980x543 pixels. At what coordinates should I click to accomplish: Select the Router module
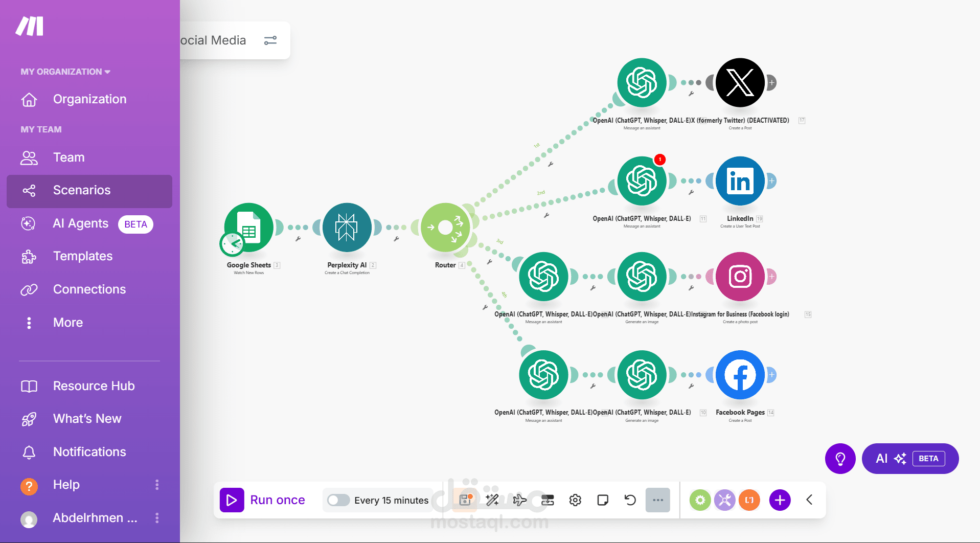click(445, 228)
